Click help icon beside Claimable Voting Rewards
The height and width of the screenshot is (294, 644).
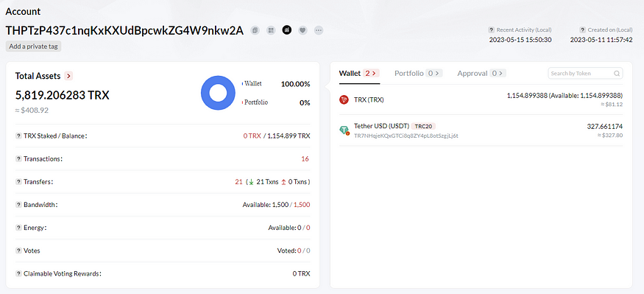click(18, 273)
